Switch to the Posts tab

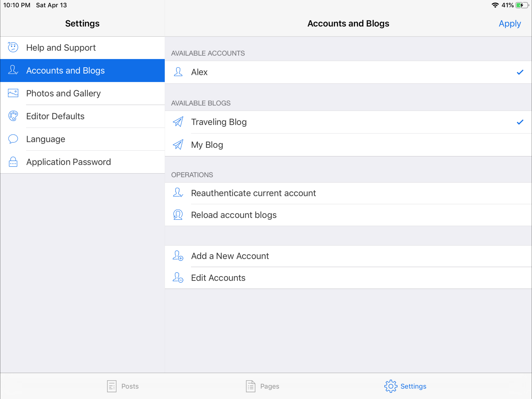pos(123,386)
